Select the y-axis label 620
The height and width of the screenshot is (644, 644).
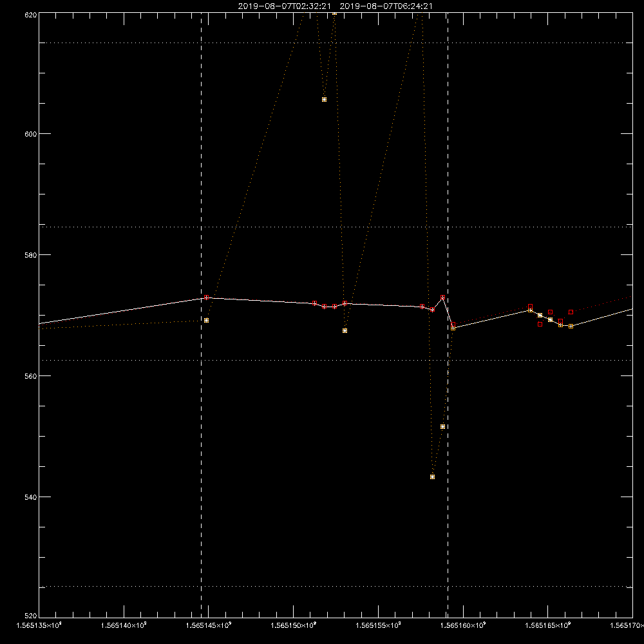(31, 15)
